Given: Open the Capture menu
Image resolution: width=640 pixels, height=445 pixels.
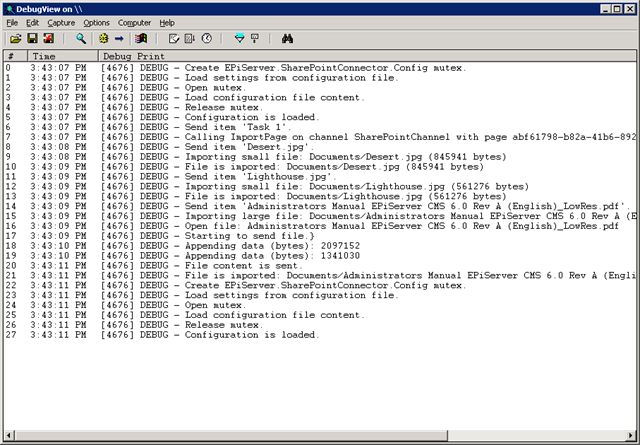Looking at the screenshot, I should [61, 22].
